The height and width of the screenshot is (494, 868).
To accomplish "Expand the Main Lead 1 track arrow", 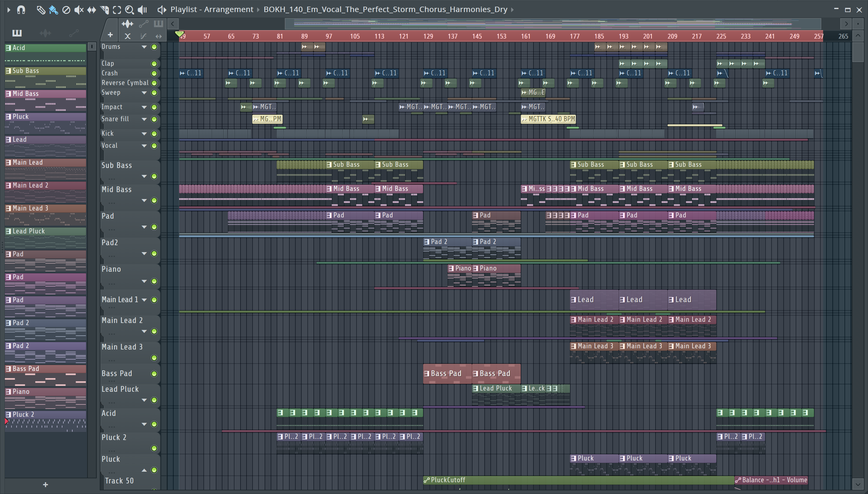I will click(x=144, y=299).
